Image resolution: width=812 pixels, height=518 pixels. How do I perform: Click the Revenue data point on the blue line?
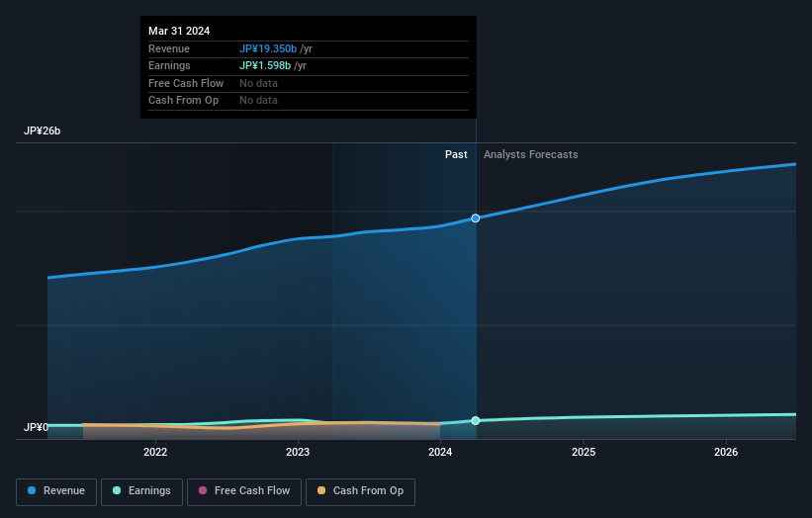[x=476, y=218]
